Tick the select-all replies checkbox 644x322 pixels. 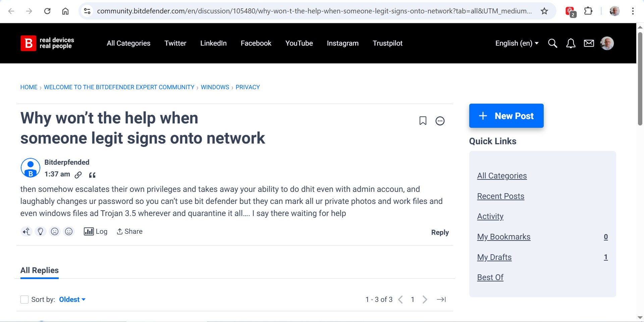click(x=24, y=300)
